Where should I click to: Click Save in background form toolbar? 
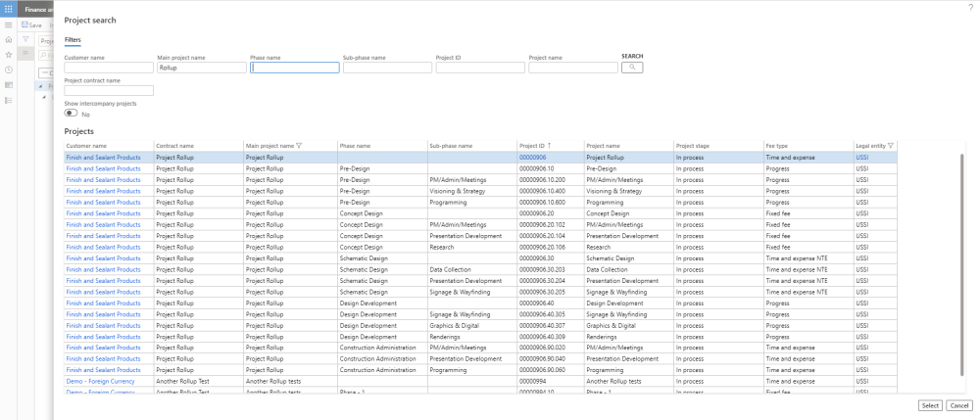(x=31, y=25)
